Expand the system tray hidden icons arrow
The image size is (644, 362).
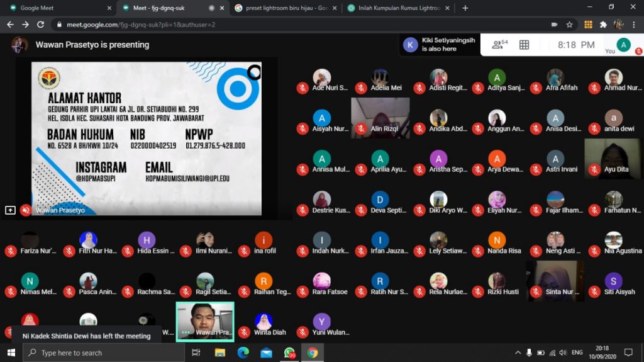point(518,353)
